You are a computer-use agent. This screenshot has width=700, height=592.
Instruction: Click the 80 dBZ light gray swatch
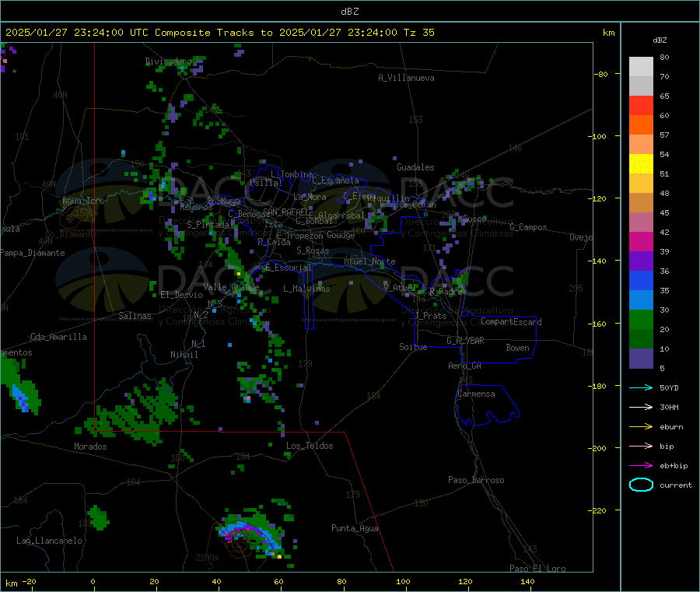[x=641, y=67]
